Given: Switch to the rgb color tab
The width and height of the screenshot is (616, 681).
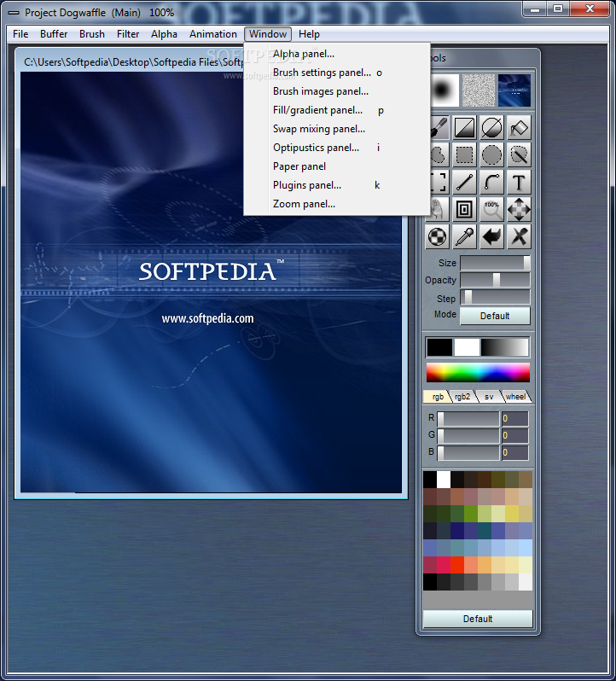Looking at the screenshot, I should (x=438, y=397).
